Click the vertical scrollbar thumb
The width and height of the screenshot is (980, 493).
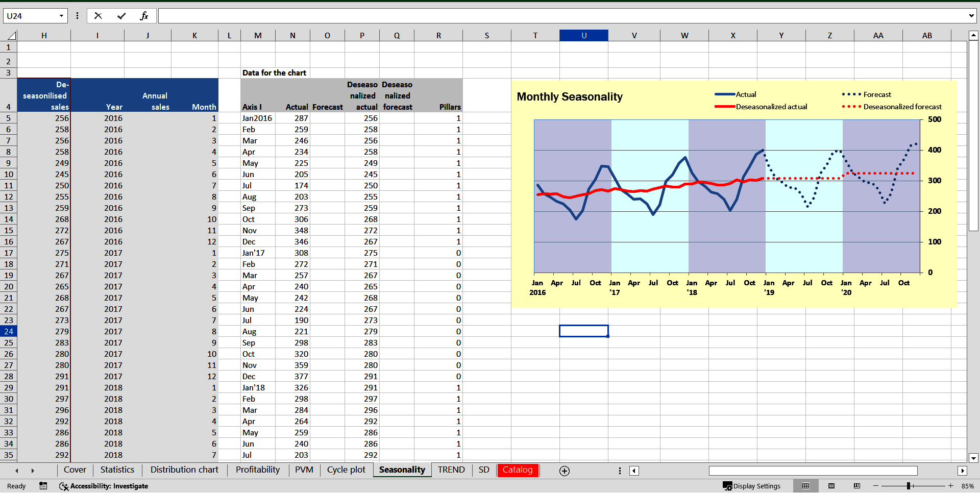973,136
